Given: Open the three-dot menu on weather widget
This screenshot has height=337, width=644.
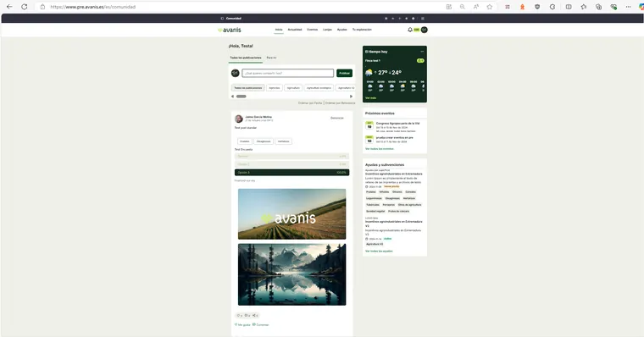Looking at the screenshot, I should (422, 52).
